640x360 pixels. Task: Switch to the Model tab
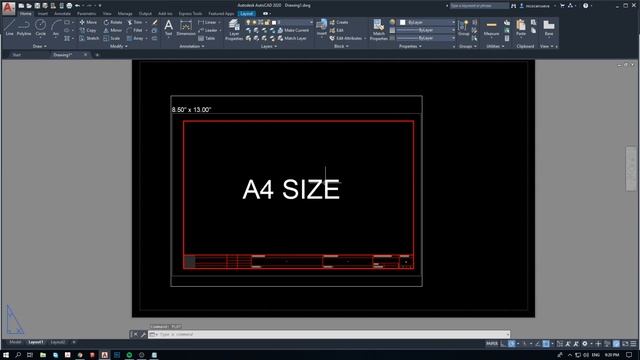pyautogui.click(x=15, y=342)
